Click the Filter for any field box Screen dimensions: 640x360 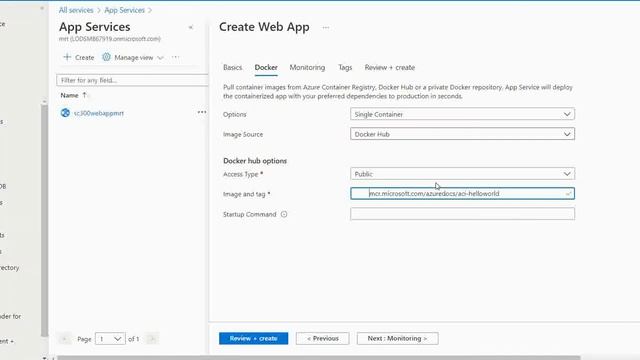[132, 80]
